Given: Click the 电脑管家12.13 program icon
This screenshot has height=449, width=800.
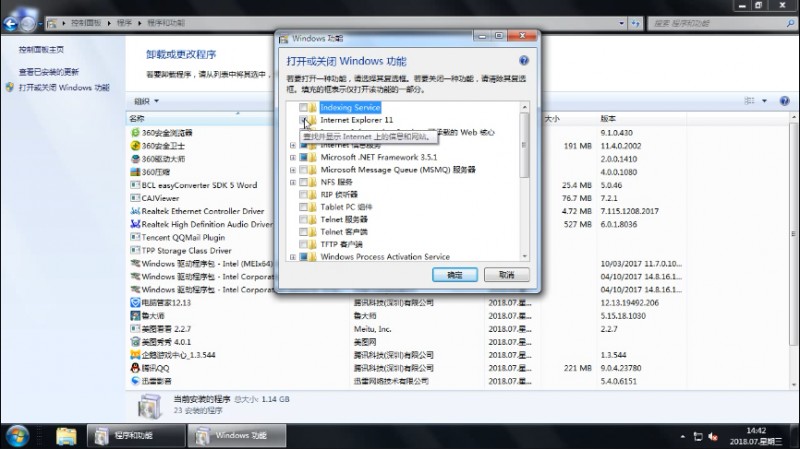Looking at the screenshot, I should click(x=135, y=303).
